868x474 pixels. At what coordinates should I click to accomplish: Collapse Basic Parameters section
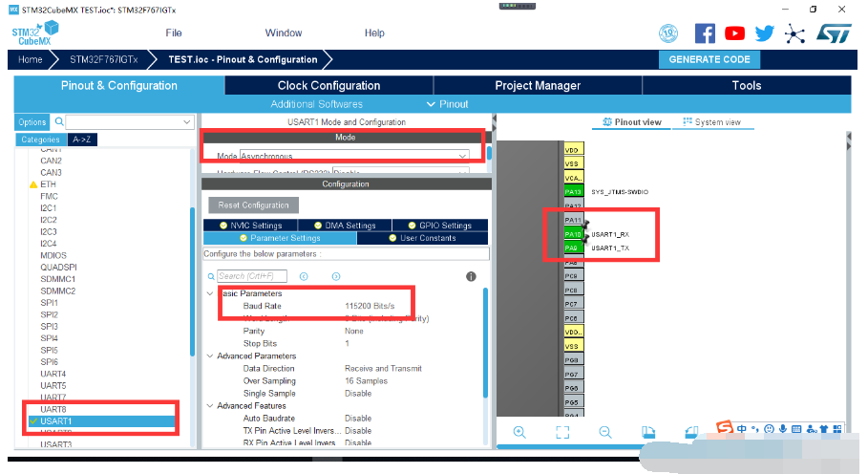click(210, 293)
